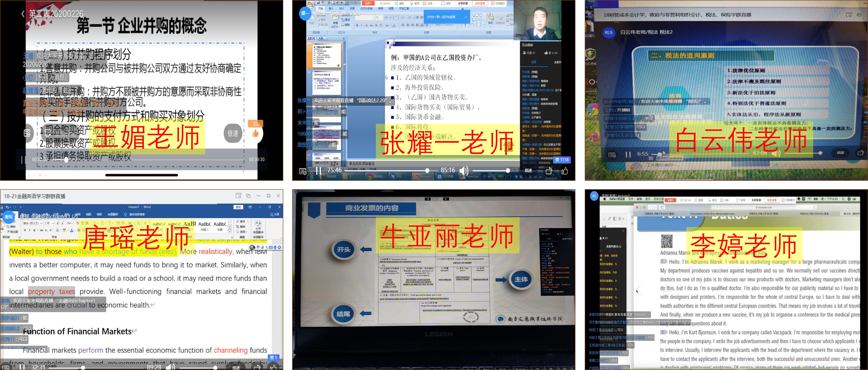Viewport: 868px width, 370px height.
Task: Click 倍速 button in 王媚老师 video
Action: 233,134
